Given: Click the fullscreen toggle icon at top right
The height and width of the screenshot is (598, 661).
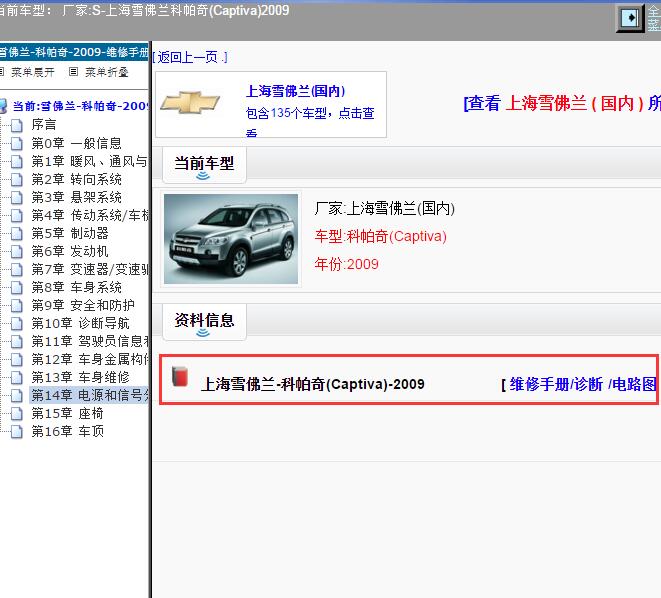Looking at the screenshot, I should (630, 18).
